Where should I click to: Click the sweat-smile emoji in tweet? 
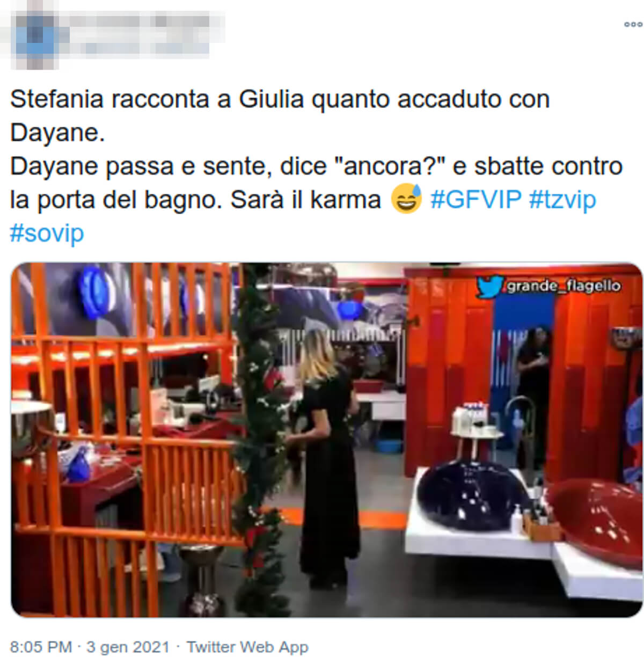coord(406,199)
